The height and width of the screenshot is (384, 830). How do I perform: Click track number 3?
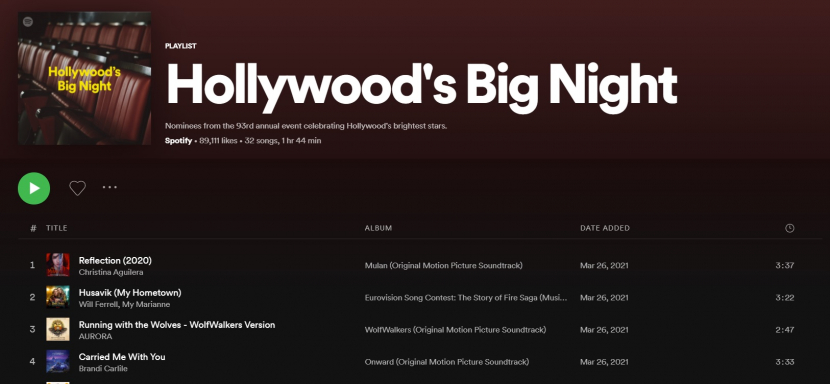(x=32, y=329)
